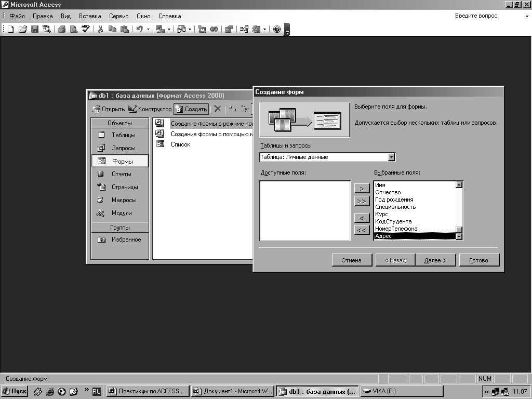
Task: Click the selected fields list scroll-down arrow
Action: 459,236
